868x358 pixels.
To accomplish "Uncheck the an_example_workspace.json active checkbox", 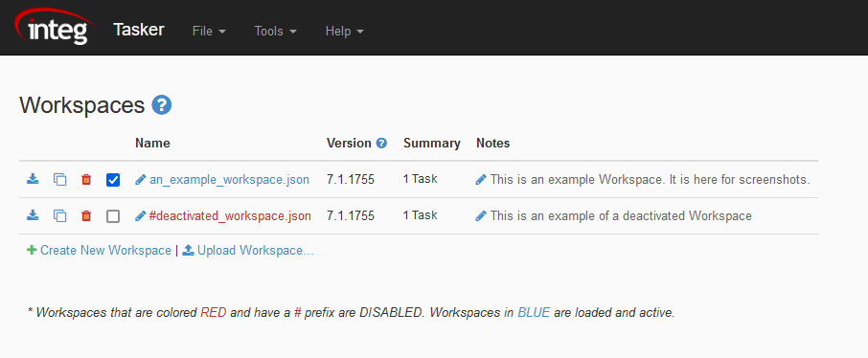I will coord(113,180).
